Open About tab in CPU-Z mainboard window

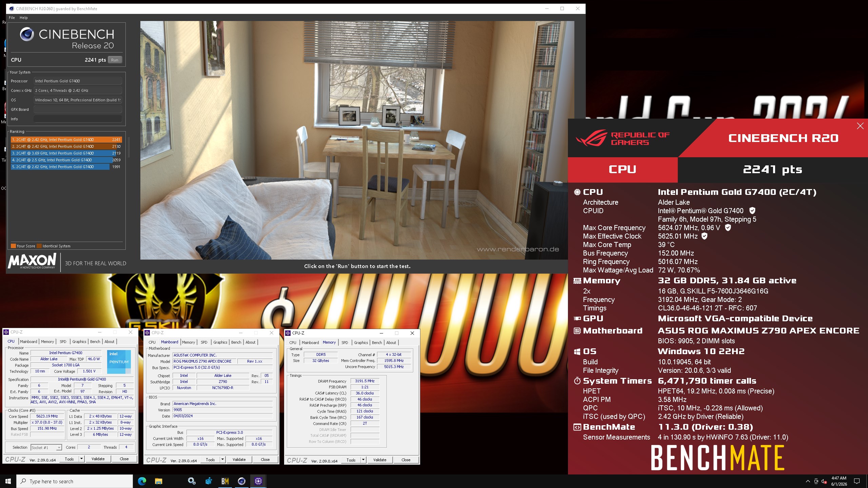[251, 342]
